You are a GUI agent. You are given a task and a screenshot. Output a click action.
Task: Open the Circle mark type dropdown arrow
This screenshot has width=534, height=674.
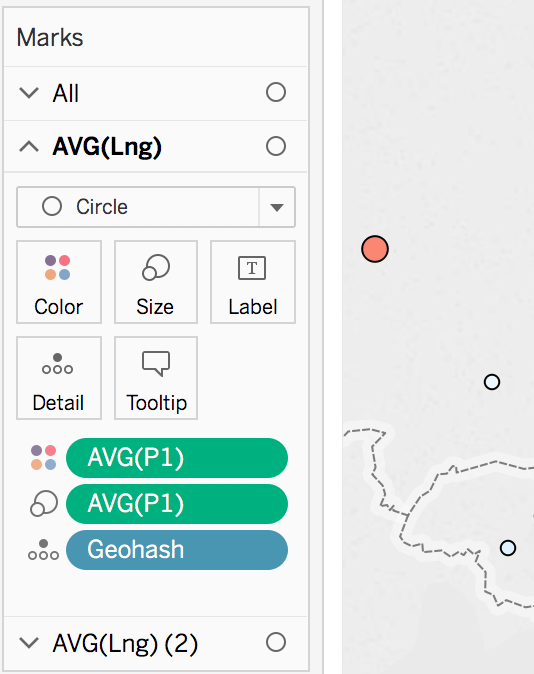277,207
